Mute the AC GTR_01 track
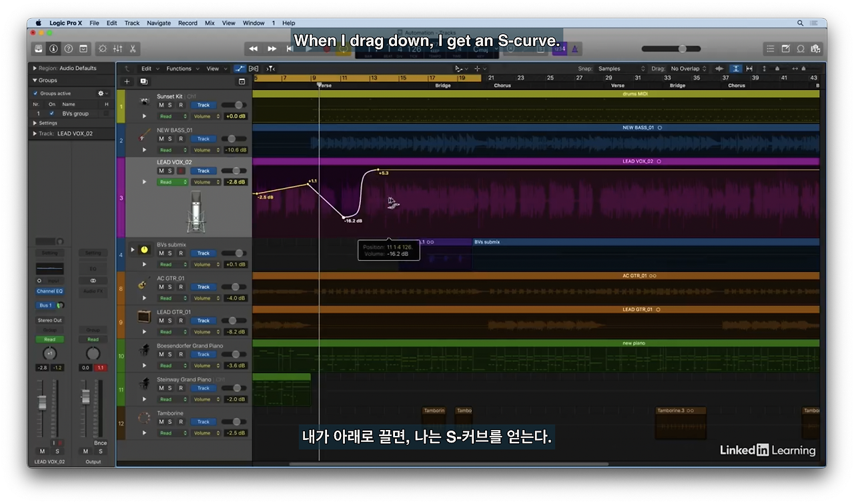Screen dimensions: 854x504 click(161, 287)
